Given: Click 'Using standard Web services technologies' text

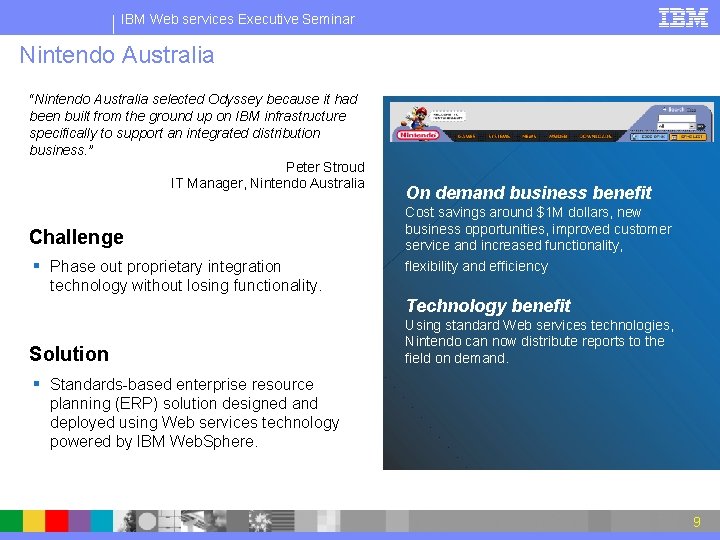Looking at the screenshot, I should 539,325.
